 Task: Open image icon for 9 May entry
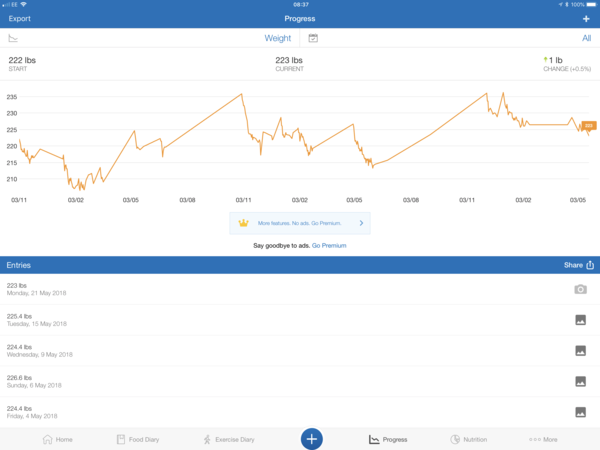[580, 351]
